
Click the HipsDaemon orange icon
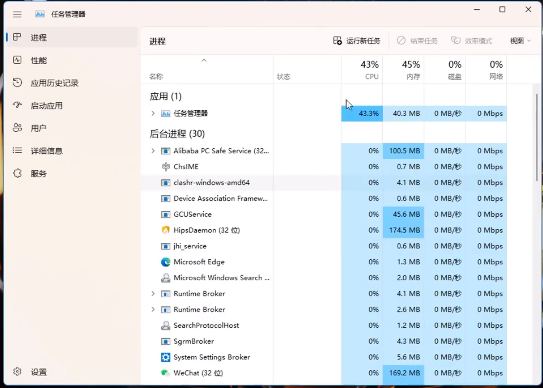[166, 230]
